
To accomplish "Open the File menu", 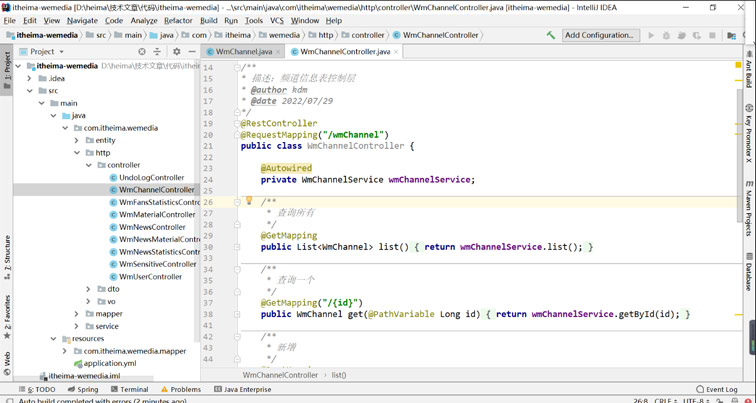I will [10, 21].
